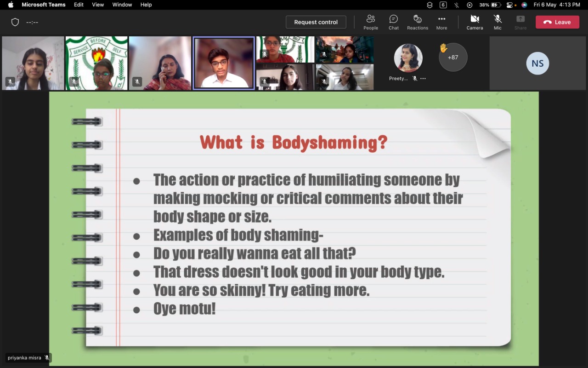Open the Reactions picker
This screenshot has width=588, height=368.
tap(417, 22)
